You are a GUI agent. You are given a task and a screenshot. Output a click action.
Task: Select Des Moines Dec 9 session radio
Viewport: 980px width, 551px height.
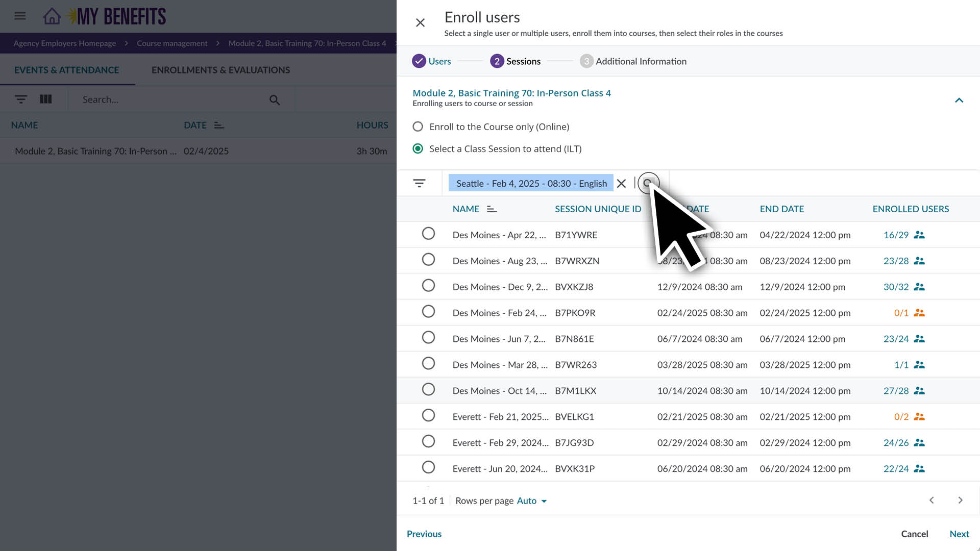pos(428,286)
